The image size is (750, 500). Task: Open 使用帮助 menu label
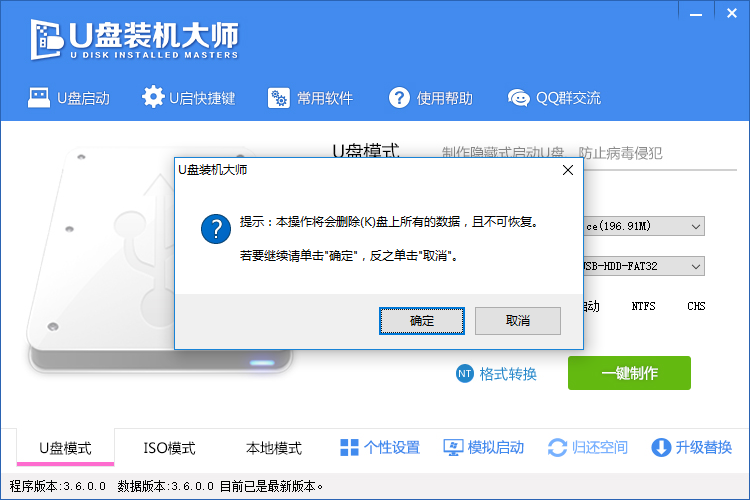[444, 98]
